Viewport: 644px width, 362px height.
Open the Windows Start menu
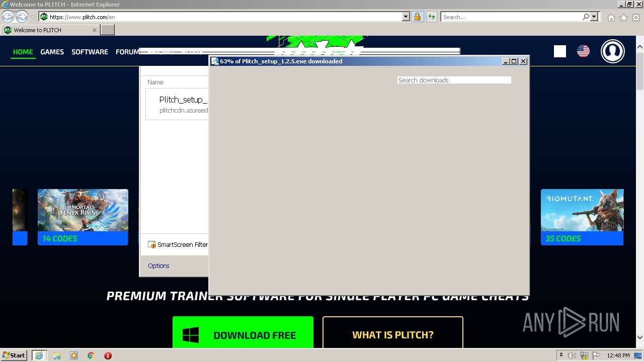coord(14,355)
